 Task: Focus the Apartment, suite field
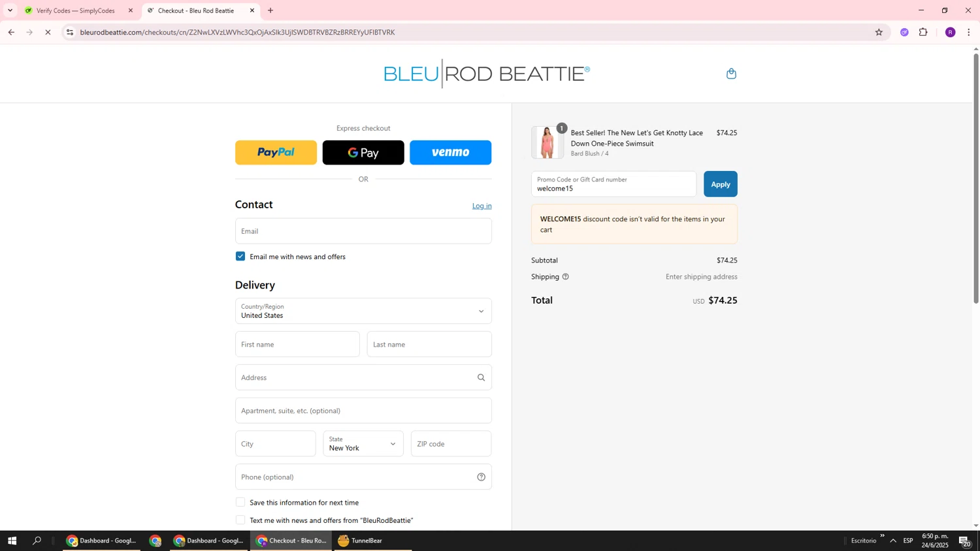pos(363,411)
